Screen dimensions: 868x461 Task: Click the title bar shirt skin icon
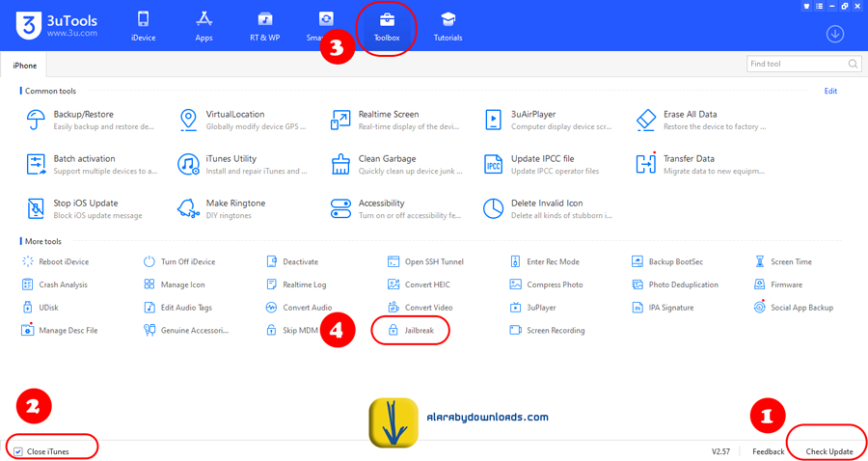[x=806, y=6]
